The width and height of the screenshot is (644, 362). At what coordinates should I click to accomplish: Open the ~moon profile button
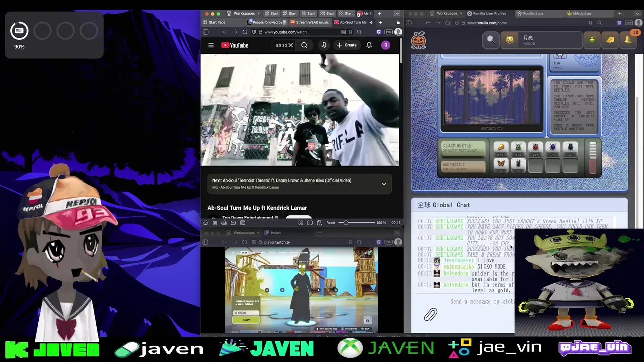540,40
